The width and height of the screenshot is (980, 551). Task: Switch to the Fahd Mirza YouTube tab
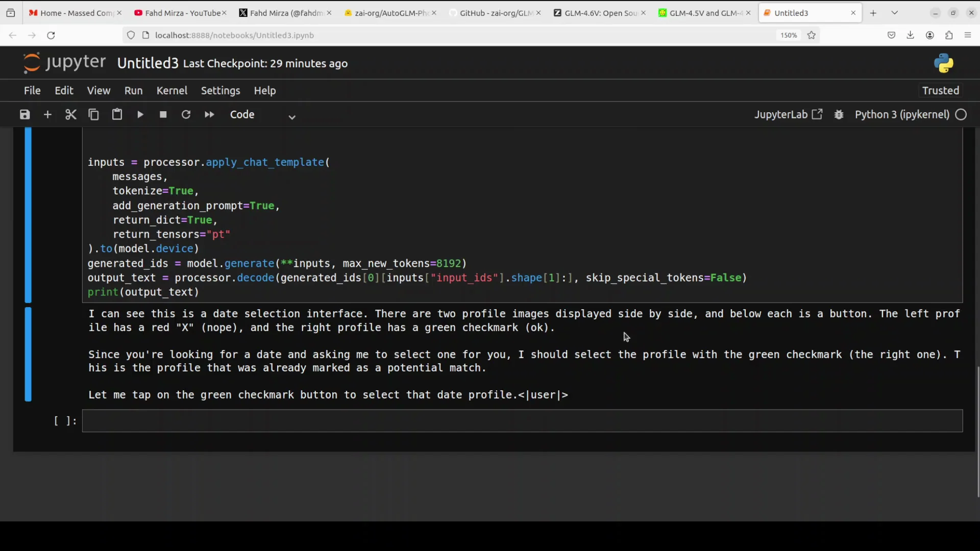tap(179, 13)
